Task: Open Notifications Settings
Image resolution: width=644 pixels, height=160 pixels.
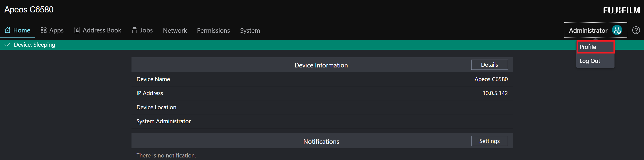Action: pos(489,141)
